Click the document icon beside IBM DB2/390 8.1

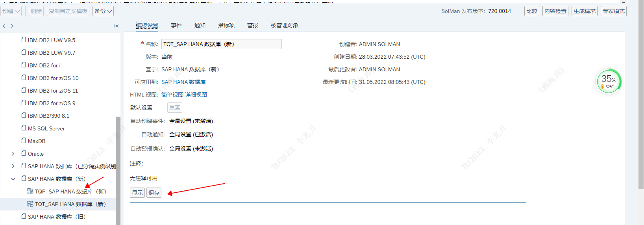24,115
